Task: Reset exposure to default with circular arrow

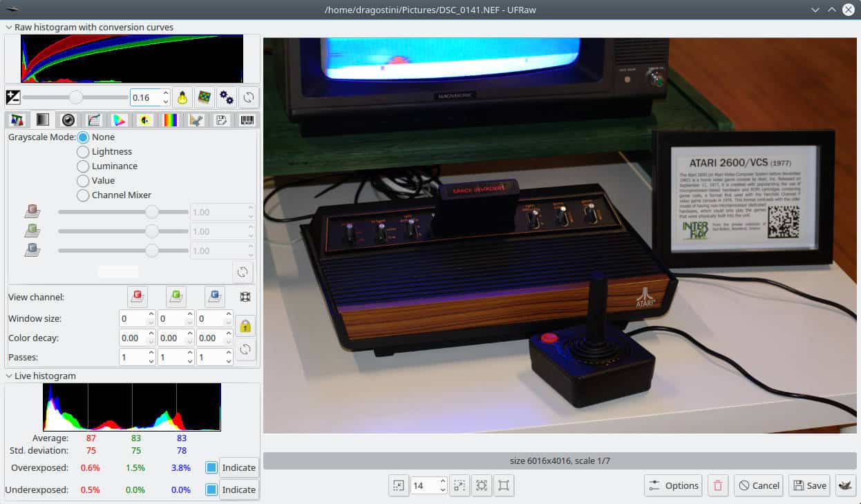Action: click(x=249, y=97)
